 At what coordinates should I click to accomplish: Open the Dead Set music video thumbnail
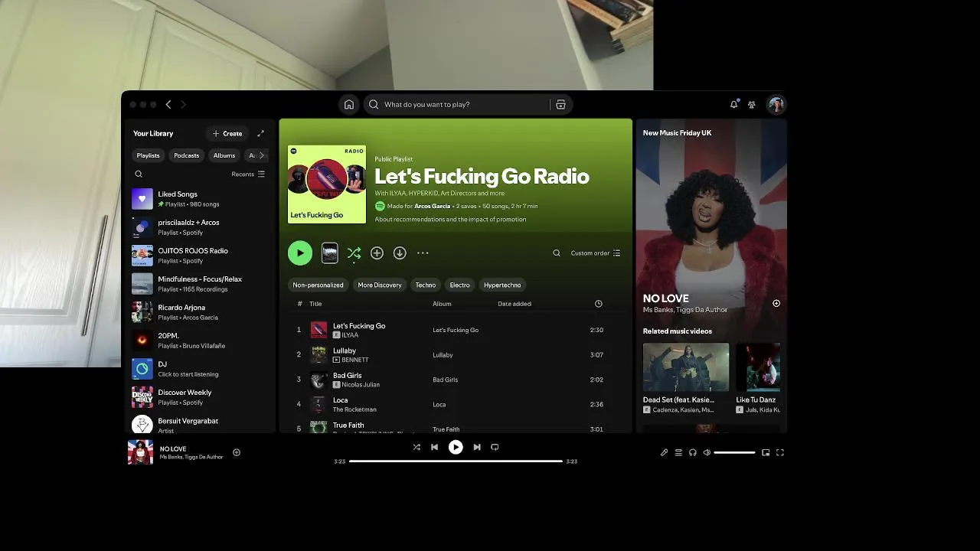click(x=686, y=367)
